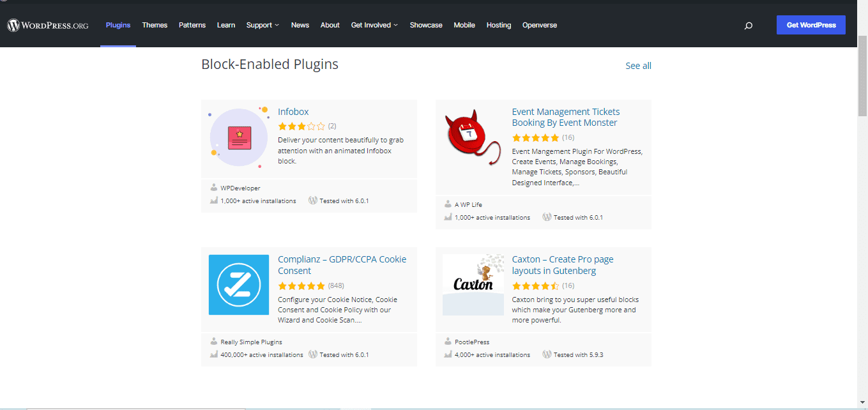Click the Tested with 5.9.3 text

click(x=579, y=355)
